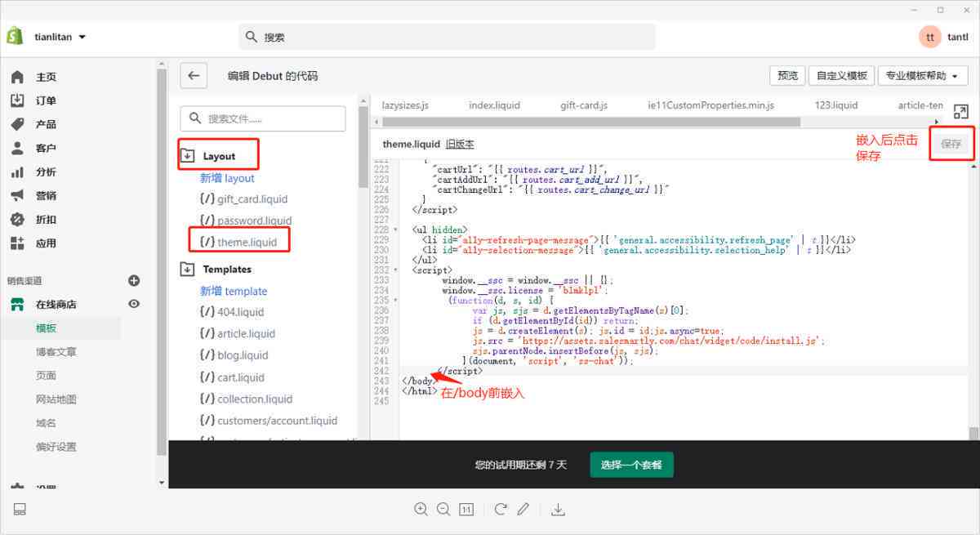This screenshot has height=535, width=980.
Task: Click 预览 preview button
Action: click(x=787, y=76)
